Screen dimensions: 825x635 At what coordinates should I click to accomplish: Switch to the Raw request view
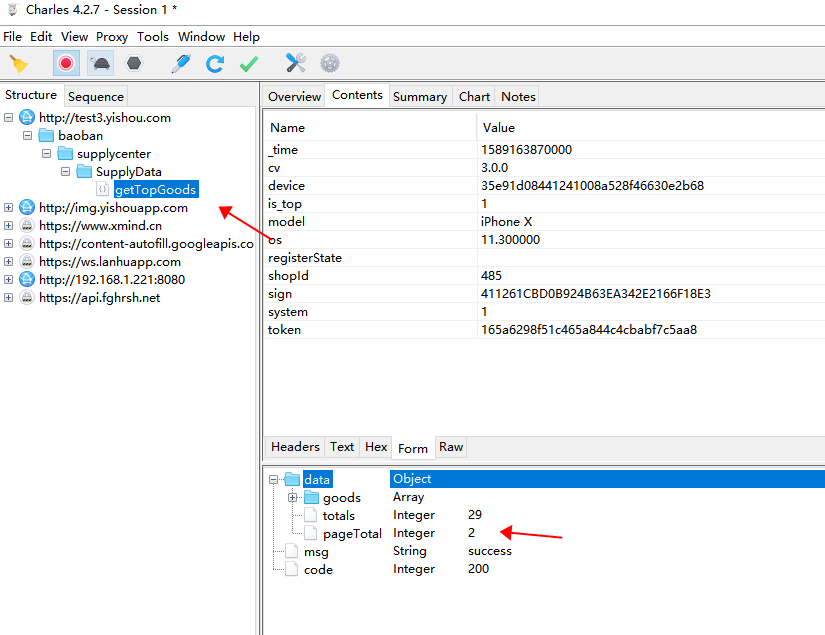coord(451,447)
